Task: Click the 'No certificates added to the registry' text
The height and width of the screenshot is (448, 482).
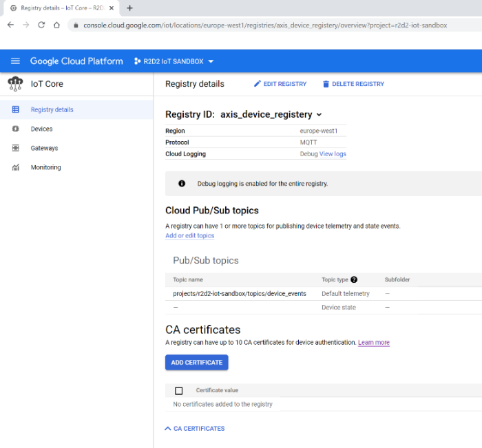Action: point(222,404)
